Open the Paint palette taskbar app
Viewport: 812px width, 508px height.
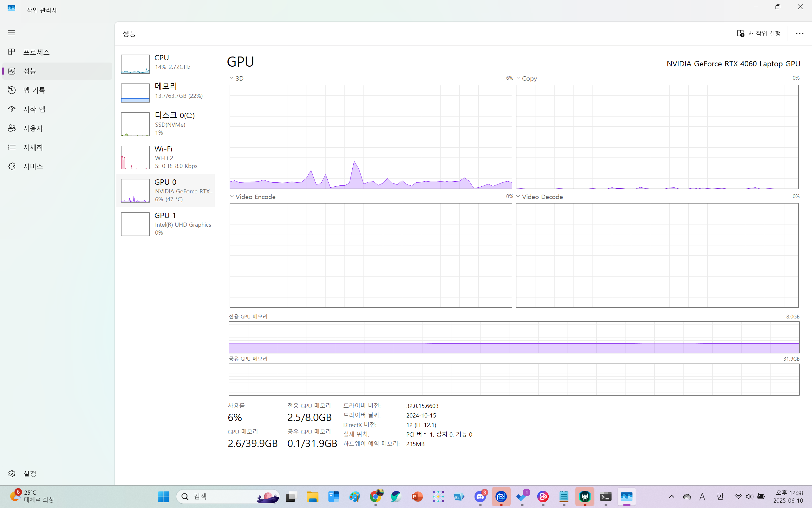pyautogui.click(x=354, y=497)
